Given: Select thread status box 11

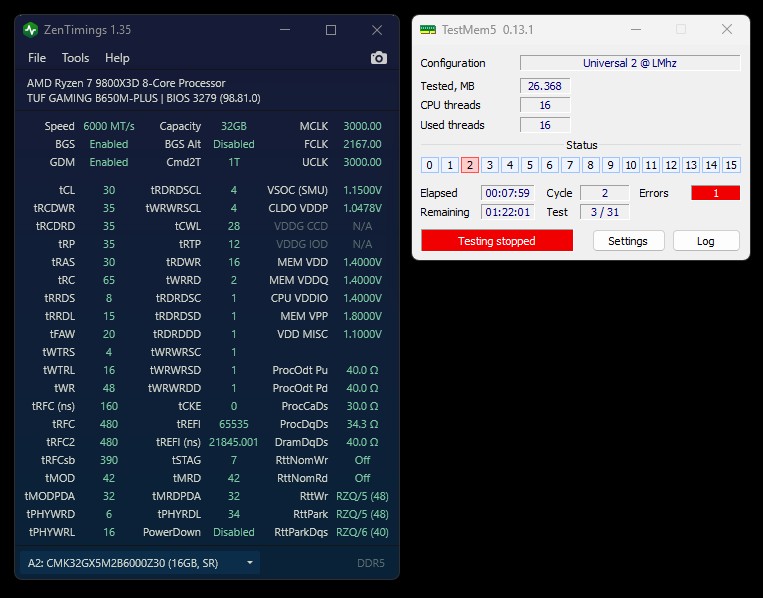Looking at the screenshot, I should (651, 165).
